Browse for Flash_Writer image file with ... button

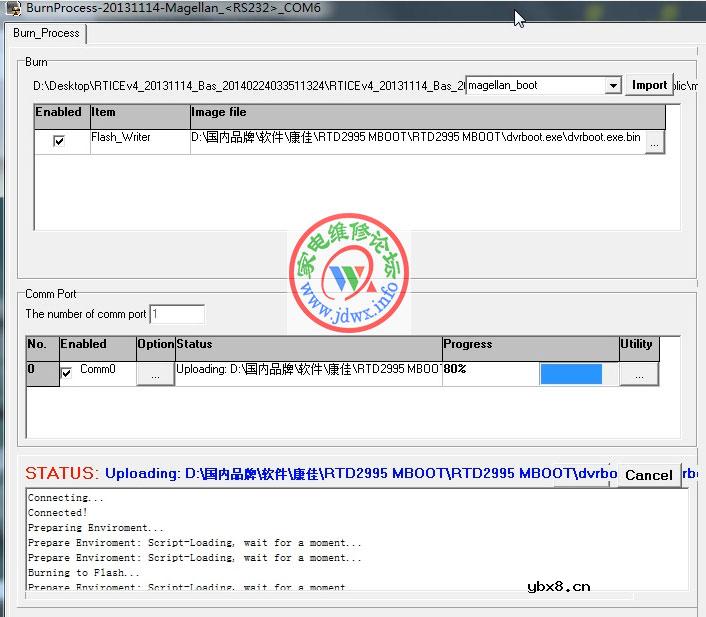[654, 143]
